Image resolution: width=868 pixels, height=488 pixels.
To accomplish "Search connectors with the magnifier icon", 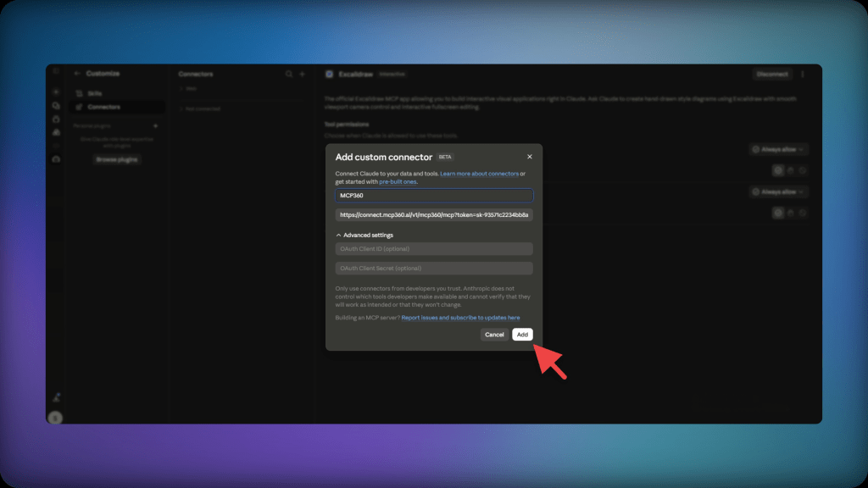I will click(288, 75).
